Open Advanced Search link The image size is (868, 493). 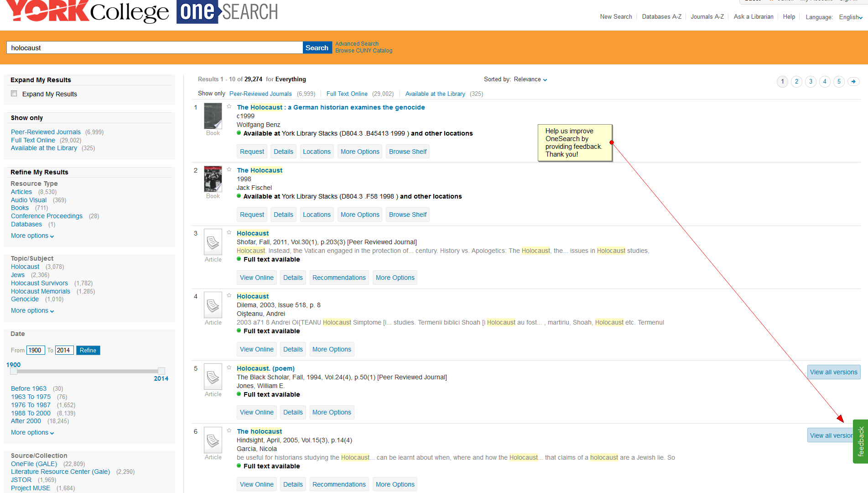(357, 44)
